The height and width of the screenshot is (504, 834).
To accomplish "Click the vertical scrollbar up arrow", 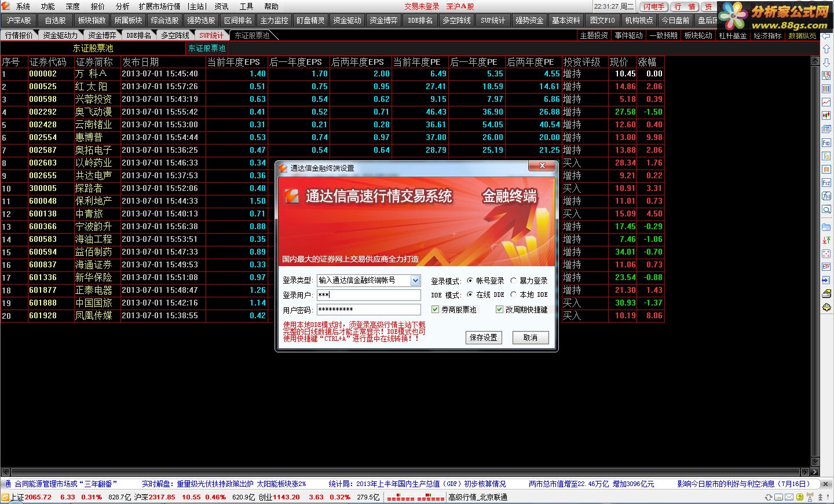I will pos(815,61).
